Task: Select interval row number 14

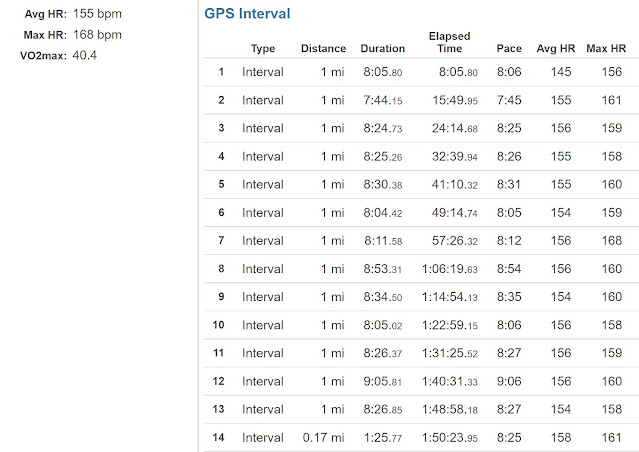Action: [x=221, y=437]
